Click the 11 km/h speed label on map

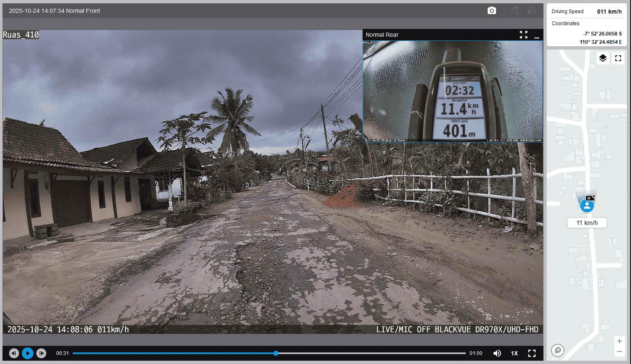tap(587, 223)
